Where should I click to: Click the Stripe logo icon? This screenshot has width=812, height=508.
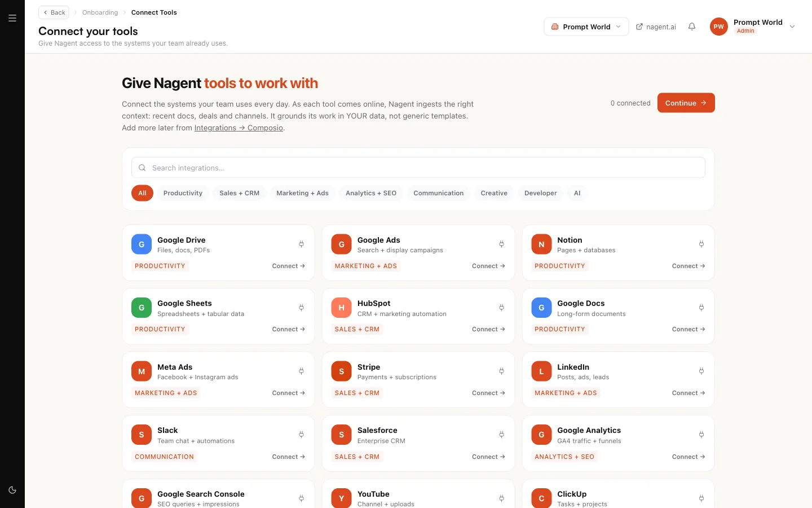341,371
